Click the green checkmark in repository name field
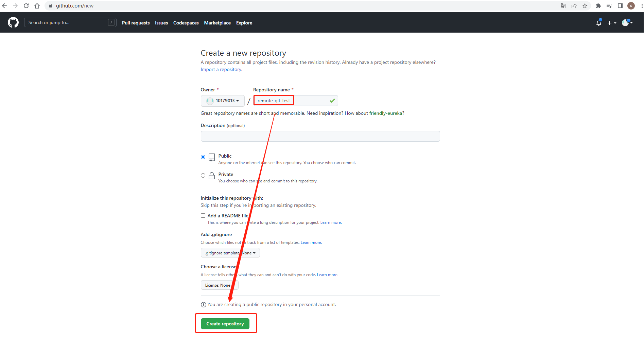Screen dimensions: 644x341 332,101
